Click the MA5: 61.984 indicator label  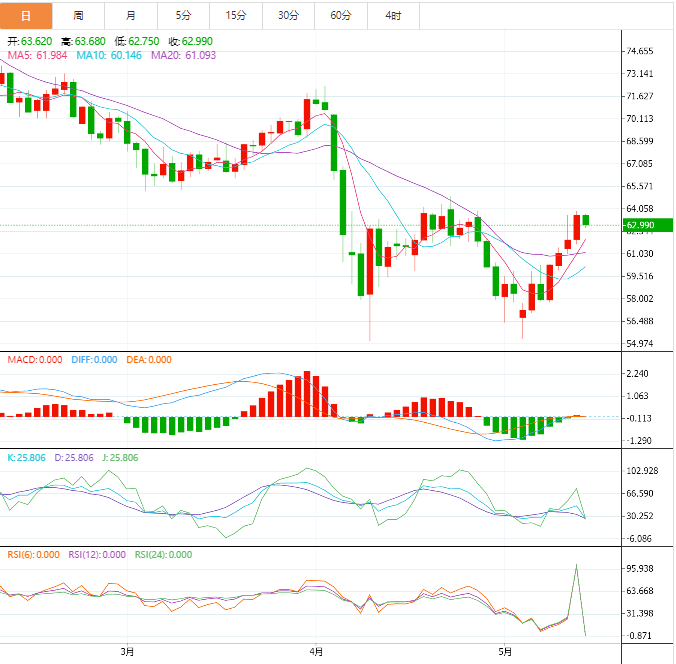(x=38, y=55)
